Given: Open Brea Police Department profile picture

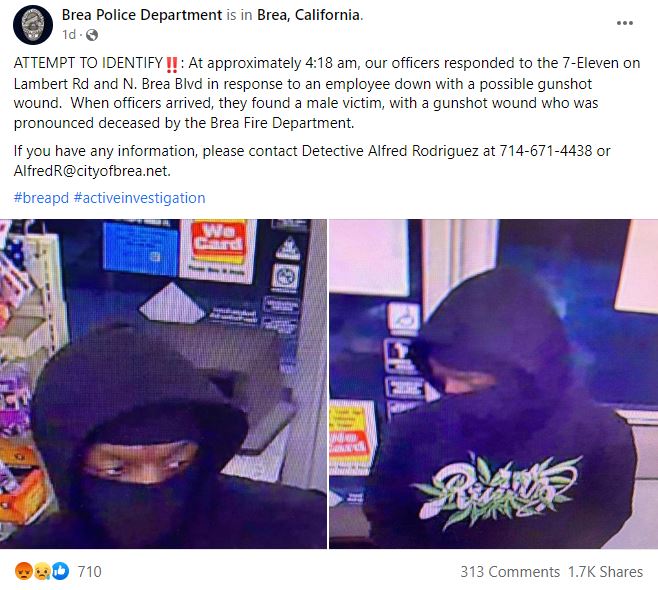Looking at the screenshot, I should point(33,25).
